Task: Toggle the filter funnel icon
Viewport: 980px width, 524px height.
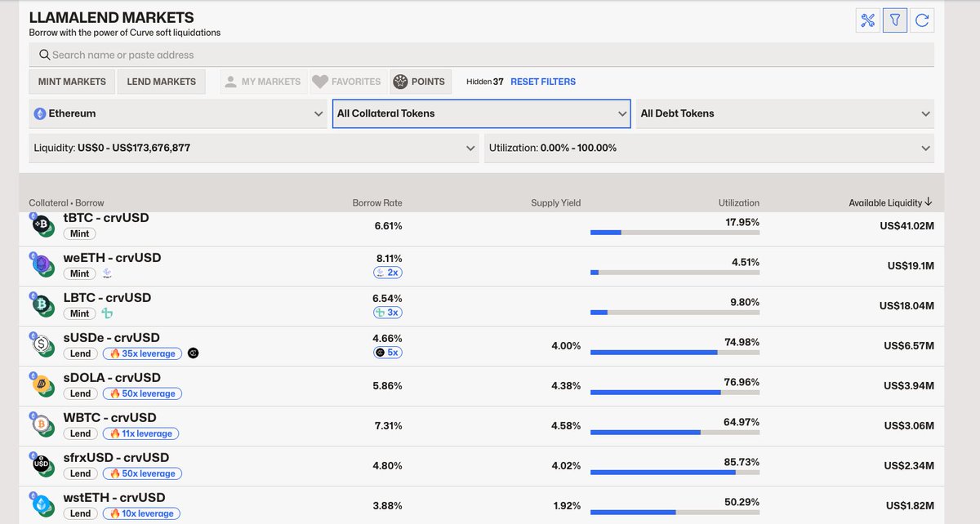Action: 895,20
